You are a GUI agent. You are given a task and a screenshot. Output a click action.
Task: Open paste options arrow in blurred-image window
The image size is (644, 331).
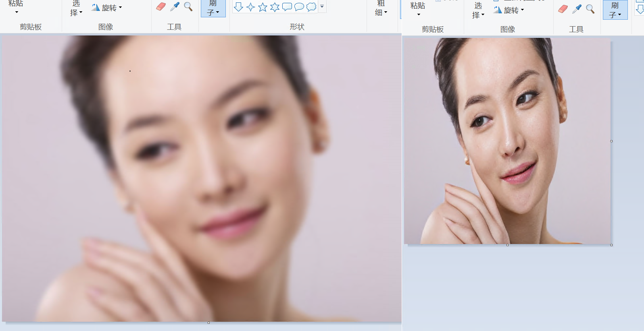coord(17,12)
